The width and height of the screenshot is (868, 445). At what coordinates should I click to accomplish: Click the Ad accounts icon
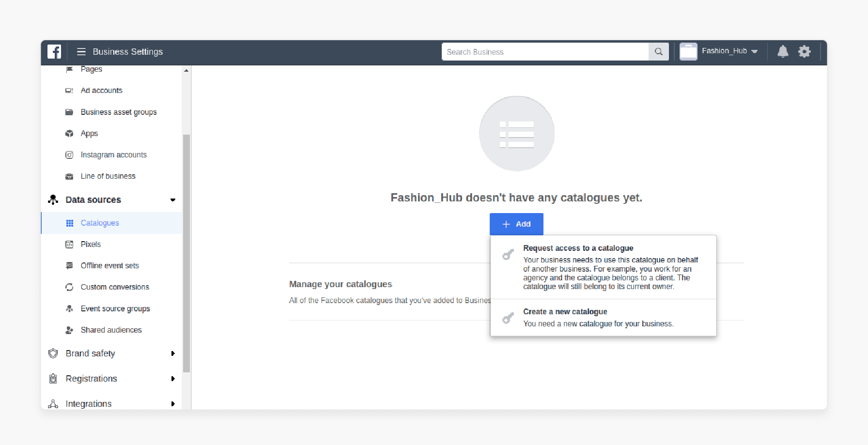[69, 91]
